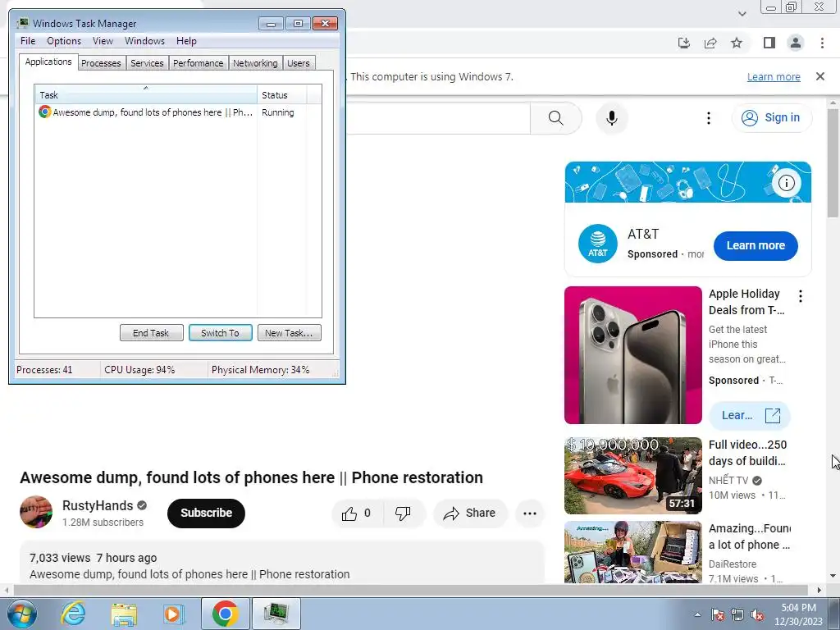The width and height of the screenshot is (840, 630).
Task: Click the T-Mobile ad Lear... button
Action: point(750,415)
